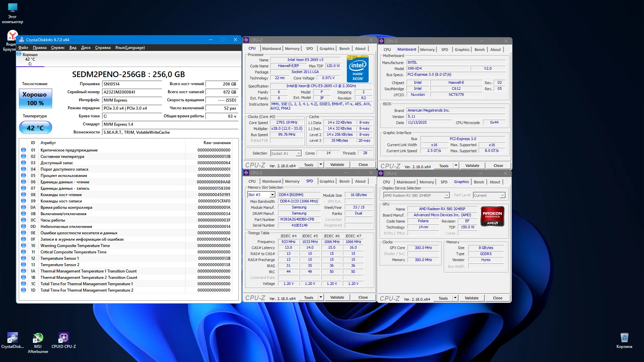Click the Level 3 cache 35 MBytes value
Screen dimensions: 644x362
click(x=339, y=140)
